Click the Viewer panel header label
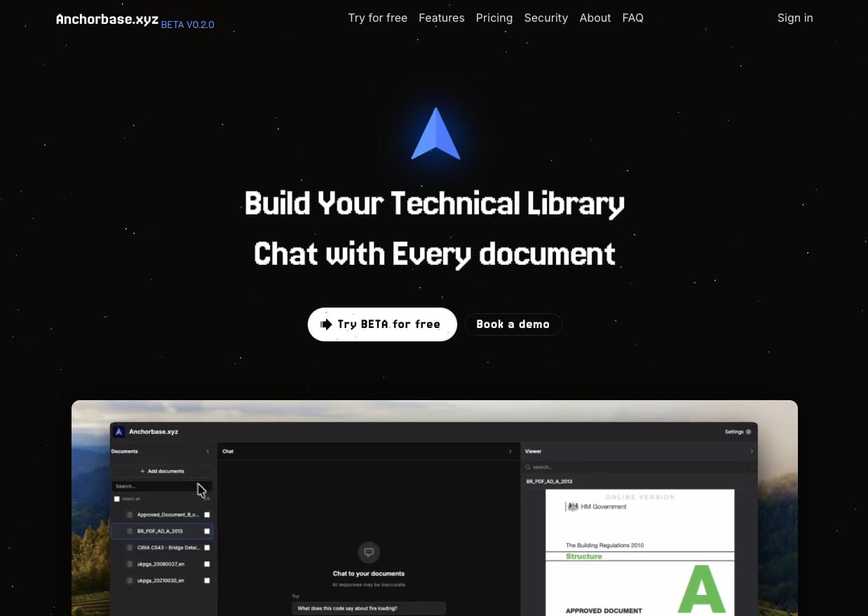 [534, 451]
